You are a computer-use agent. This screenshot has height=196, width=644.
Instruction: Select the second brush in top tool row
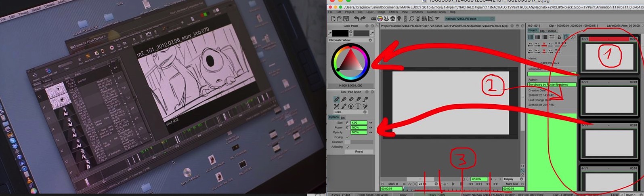344,99
